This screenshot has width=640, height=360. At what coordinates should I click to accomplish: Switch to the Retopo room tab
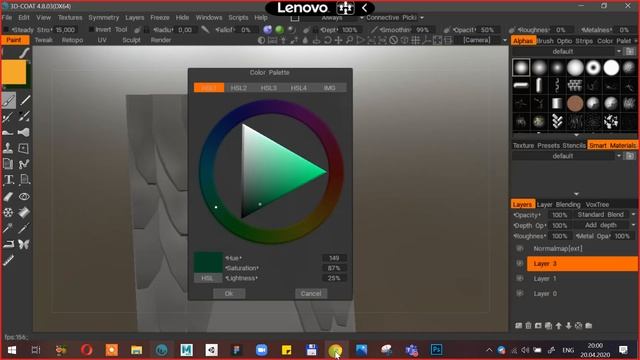(72, 40)
